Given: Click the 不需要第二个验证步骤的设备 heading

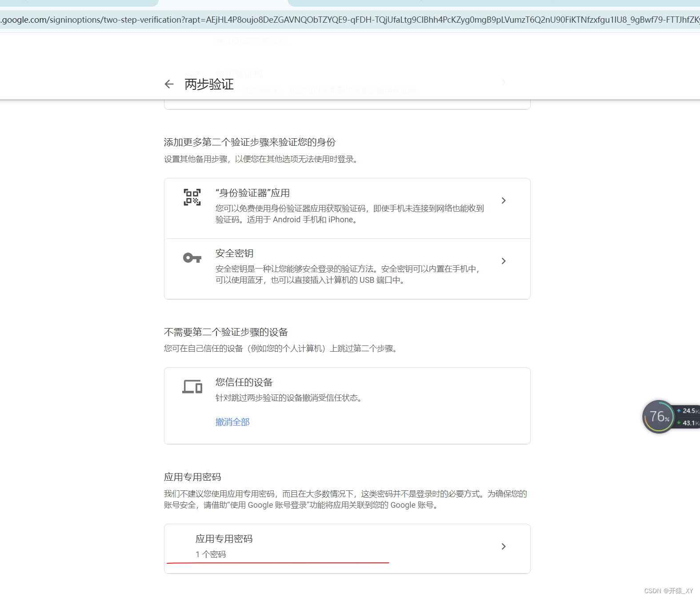Looking at the screenshot, I should [226, 332].
